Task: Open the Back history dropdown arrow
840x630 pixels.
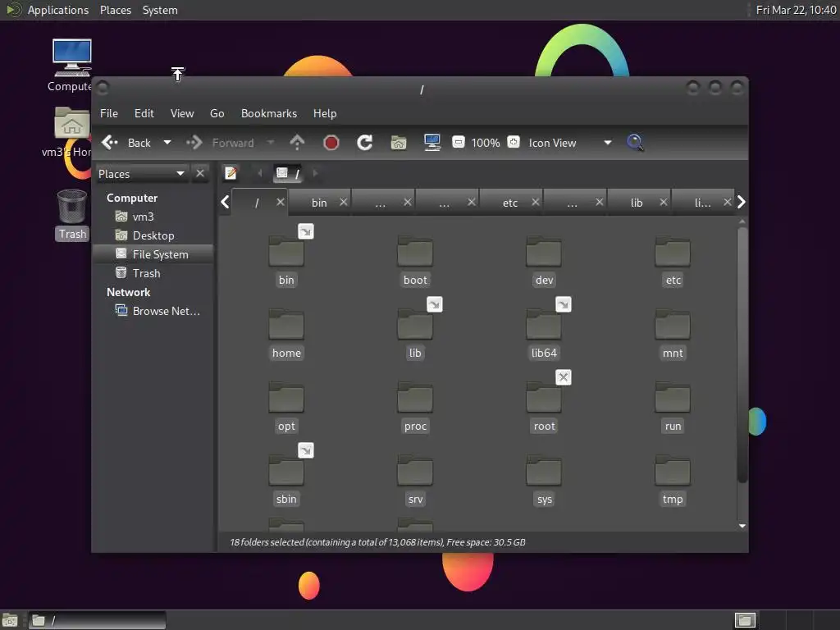Action: [167, 143]
